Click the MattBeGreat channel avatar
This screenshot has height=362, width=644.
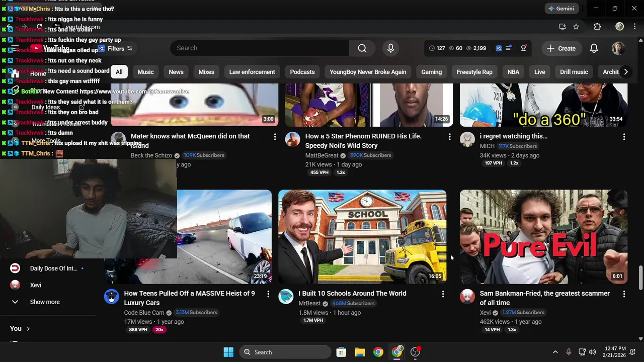coord(293,139)
